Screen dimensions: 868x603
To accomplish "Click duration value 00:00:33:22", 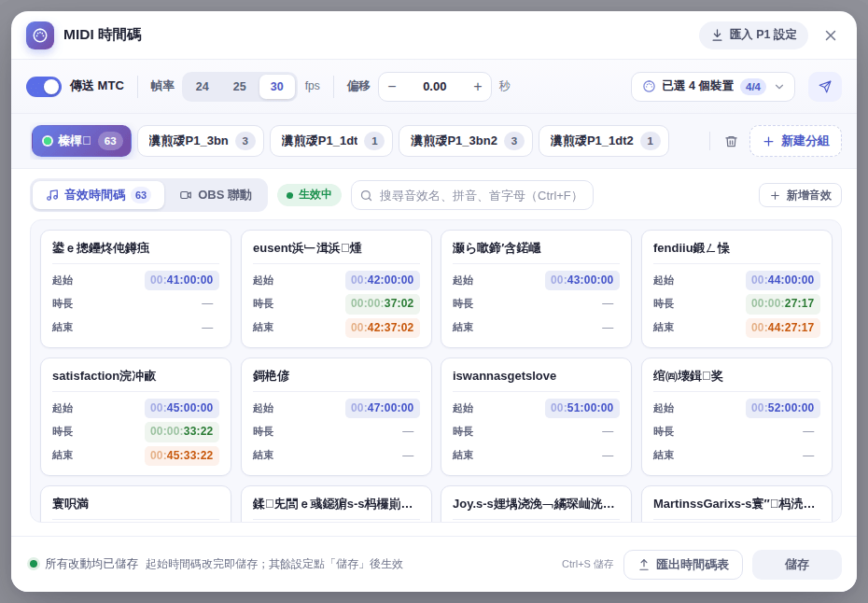I will coord(182,431).
